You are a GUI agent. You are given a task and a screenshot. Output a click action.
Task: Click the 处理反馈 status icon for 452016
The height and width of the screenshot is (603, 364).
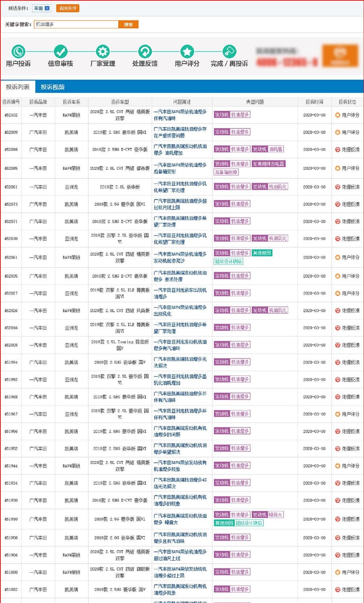(x=337, y=328)
